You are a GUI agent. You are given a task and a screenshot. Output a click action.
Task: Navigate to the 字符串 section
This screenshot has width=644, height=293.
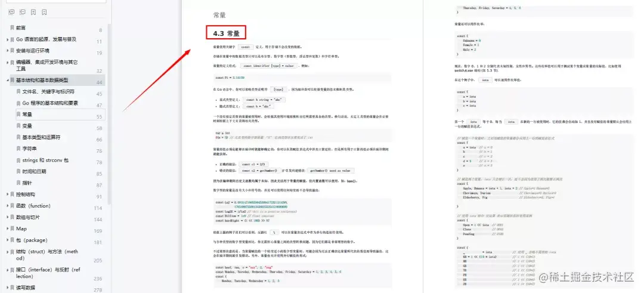tap(30, 149)
